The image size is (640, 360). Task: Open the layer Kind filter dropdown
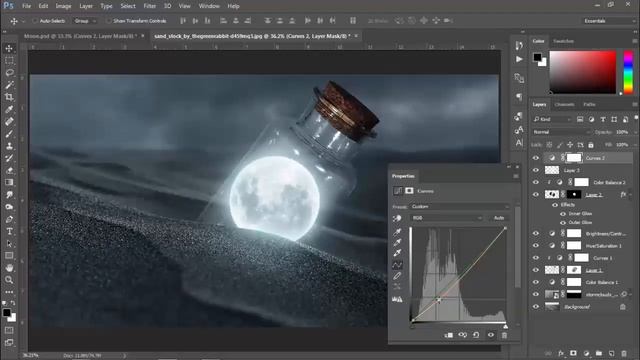point(552,119)
